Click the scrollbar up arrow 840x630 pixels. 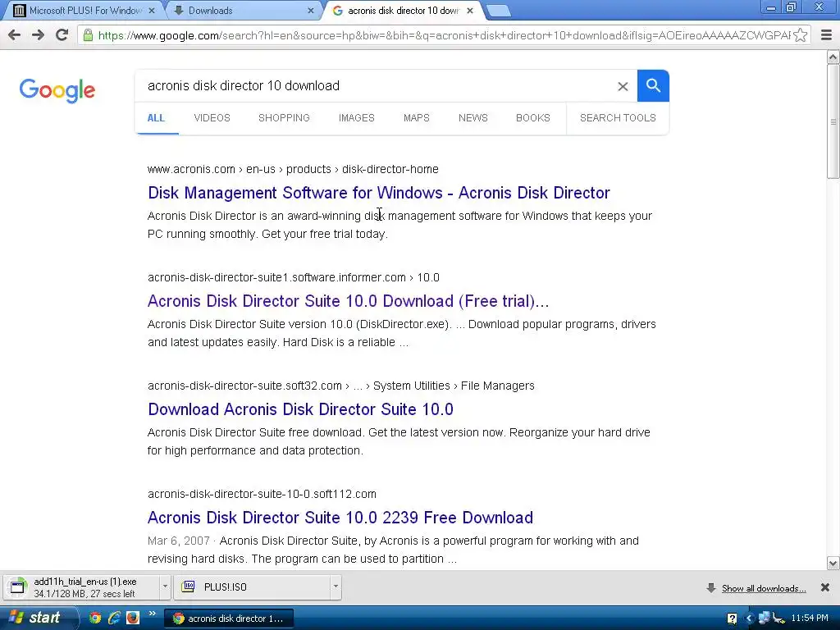[833, 57]
